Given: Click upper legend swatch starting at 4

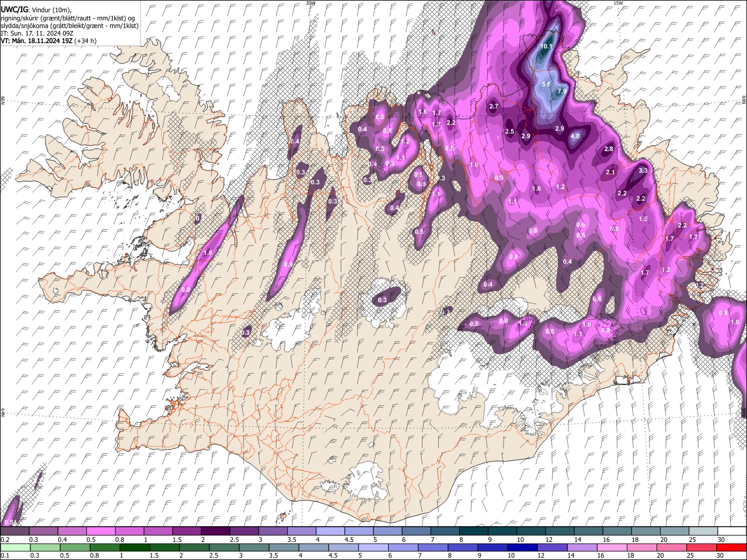Looking at the screenshot, I should (x=330, y=531).
